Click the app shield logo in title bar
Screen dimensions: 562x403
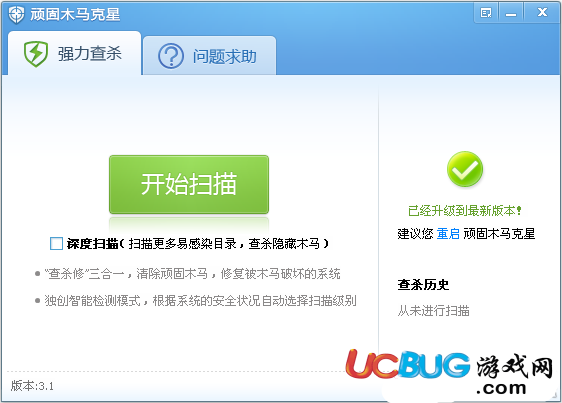tap(16, 15)
